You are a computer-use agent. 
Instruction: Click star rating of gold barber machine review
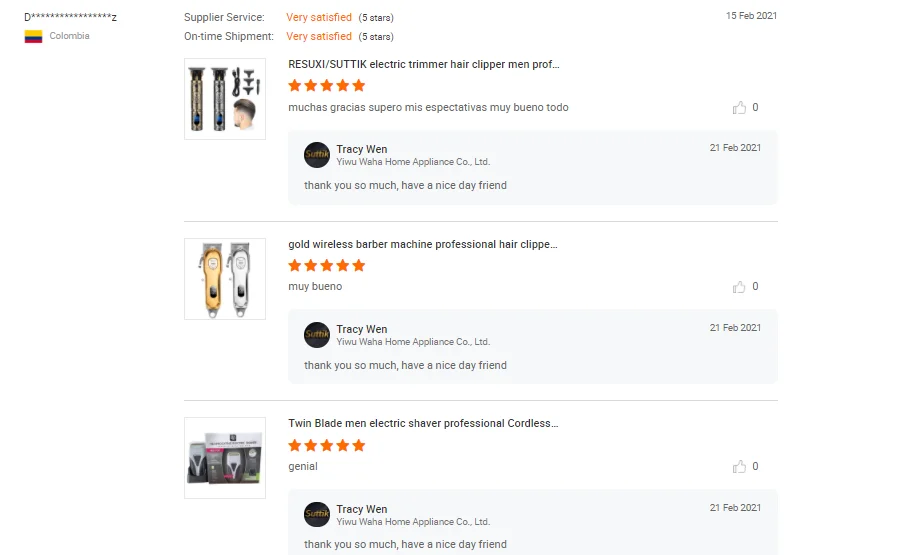[x=327, y=266]
